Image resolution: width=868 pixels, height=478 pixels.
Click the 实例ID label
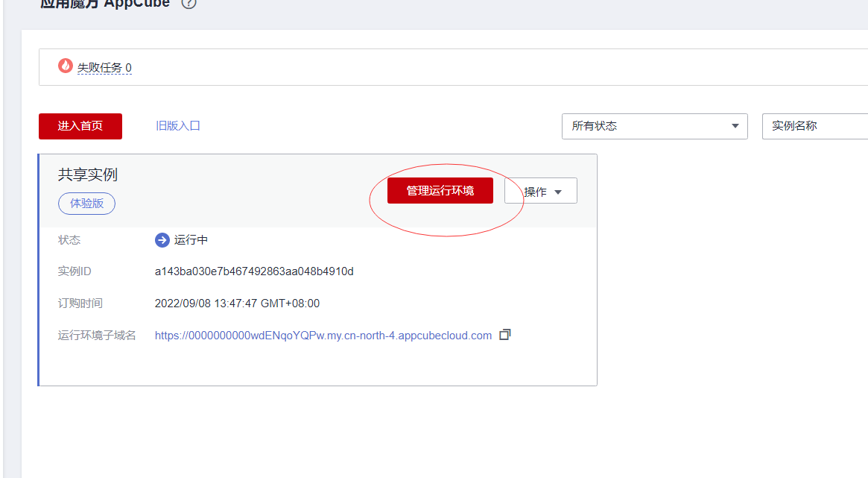coord(75,271)
